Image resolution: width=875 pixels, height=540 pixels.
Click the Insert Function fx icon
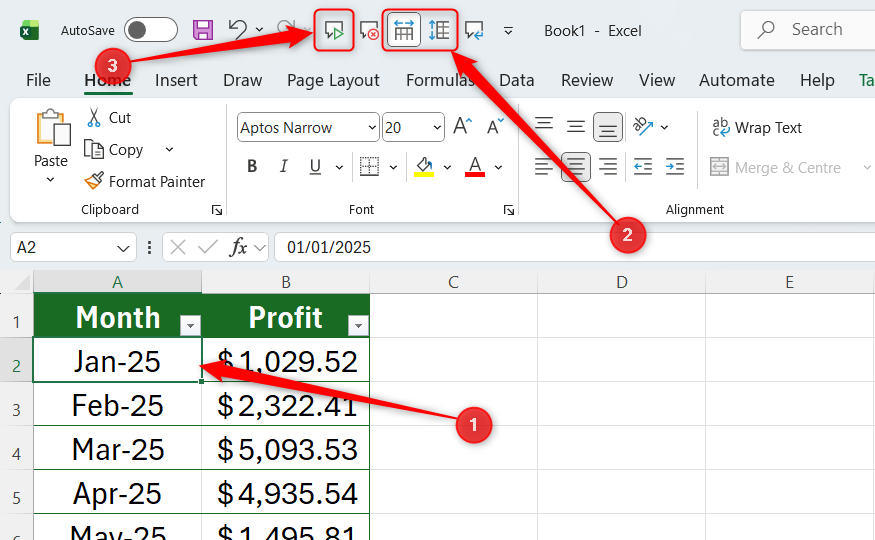(238, 247)
